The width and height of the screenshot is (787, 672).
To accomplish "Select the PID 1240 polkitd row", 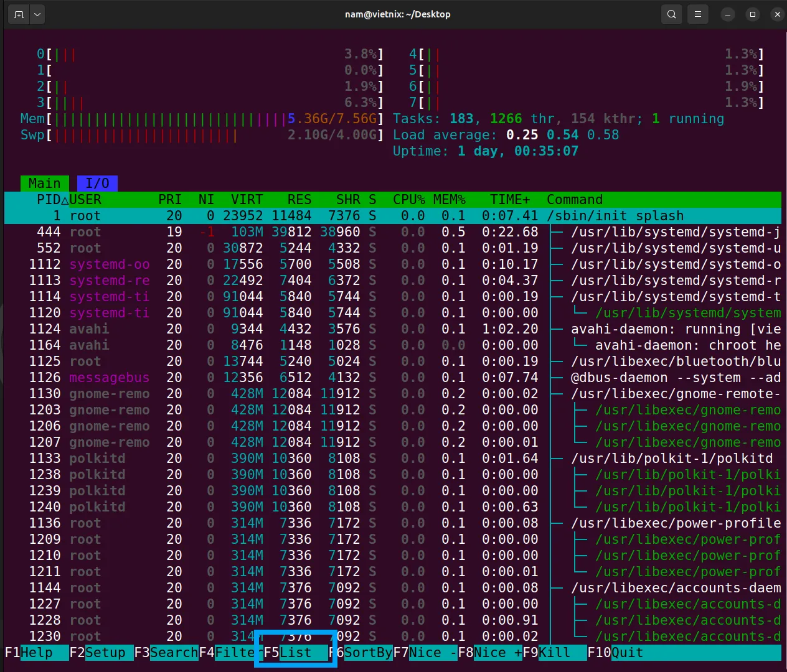I will (x=393, y=507).
